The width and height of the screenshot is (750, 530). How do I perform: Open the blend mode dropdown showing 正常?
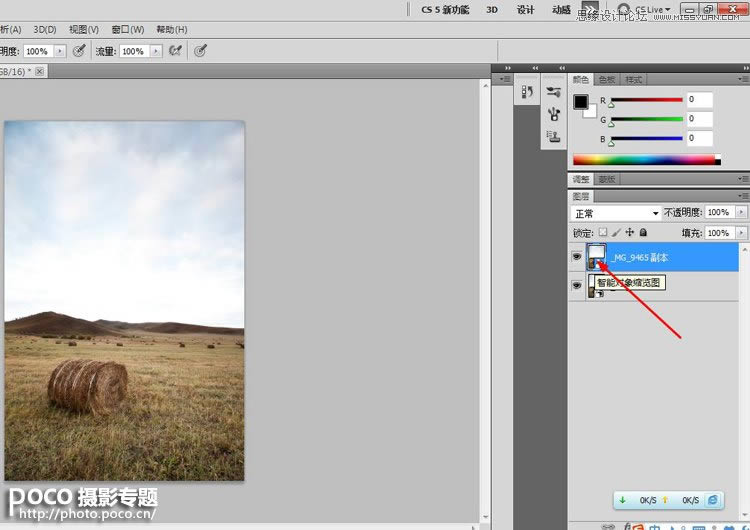coord(615,213)
